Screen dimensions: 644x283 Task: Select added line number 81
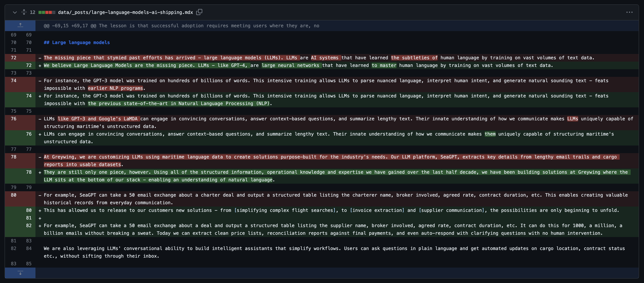point(29,218)
